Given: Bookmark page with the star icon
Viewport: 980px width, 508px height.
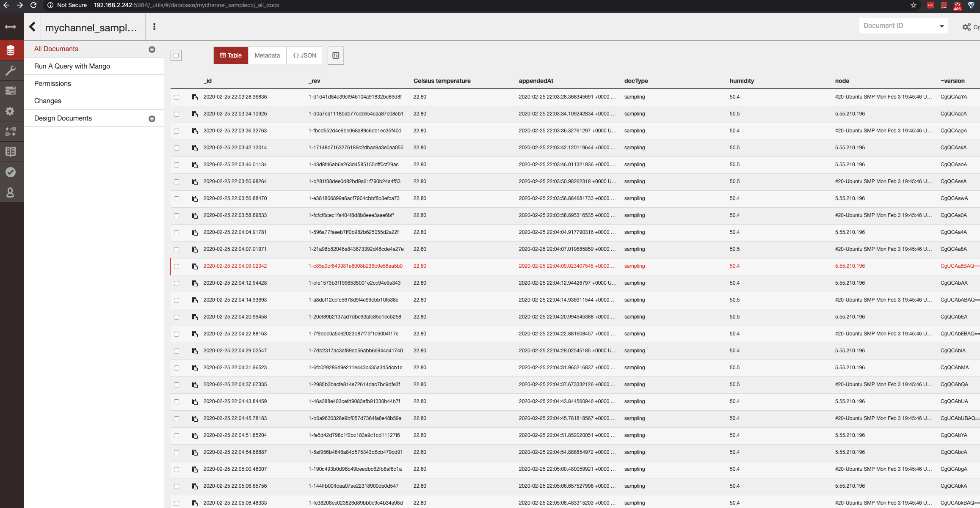Looking at the screenshot, I should point(913,5).
